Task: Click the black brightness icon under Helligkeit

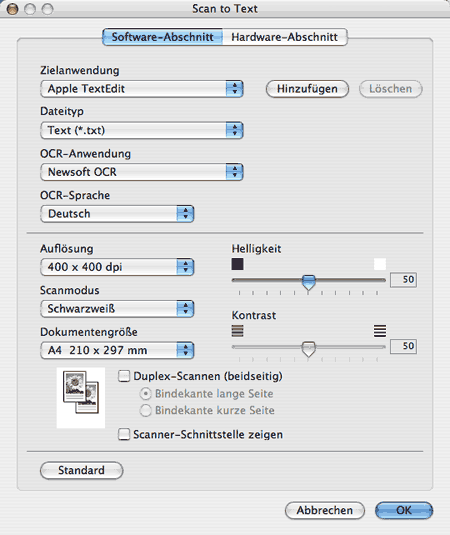Action: pyautogui.click(x=237, y=264)
